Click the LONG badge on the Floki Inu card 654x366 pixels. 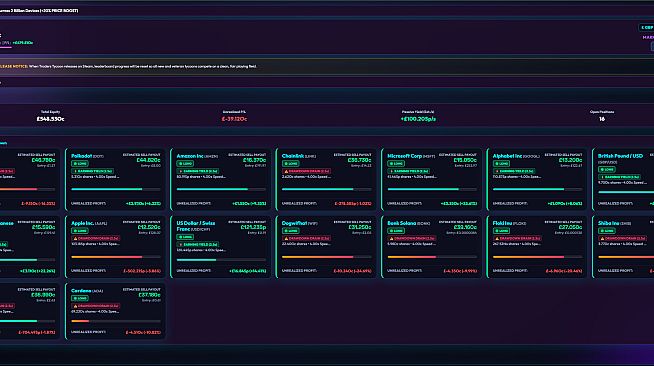click(501, 231)
